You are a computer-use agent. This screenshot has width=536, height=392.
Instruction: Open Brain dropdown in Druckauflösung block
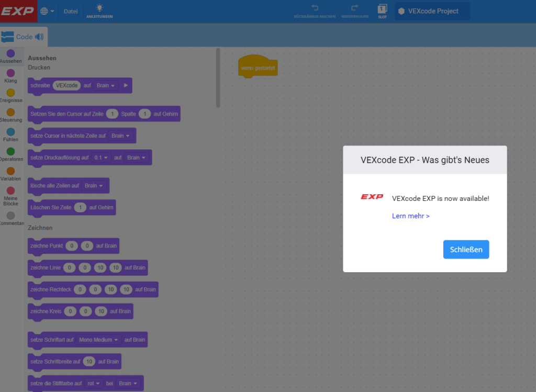pyautogui.click(x=137, y=158)
